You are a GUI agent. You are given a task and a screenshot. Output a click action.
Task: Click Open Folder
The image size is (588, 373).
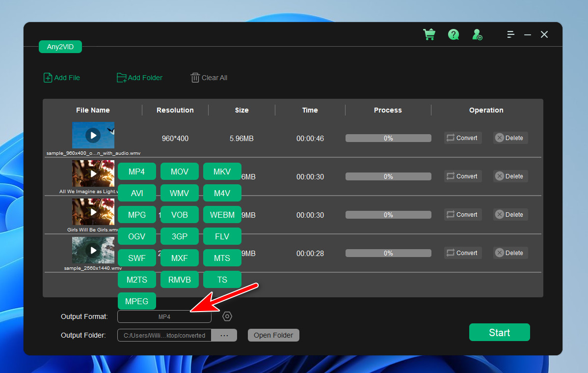[273, 335]
